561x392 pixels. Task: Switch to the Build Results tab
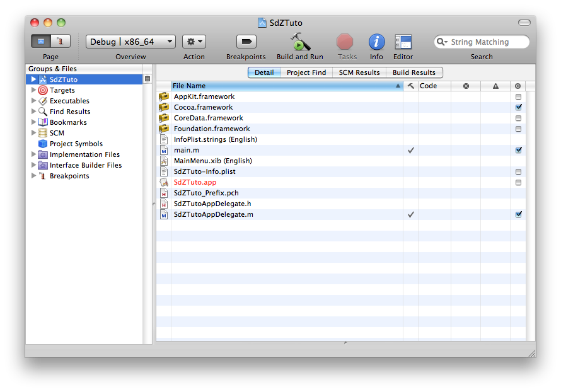(x=414, y=72)
